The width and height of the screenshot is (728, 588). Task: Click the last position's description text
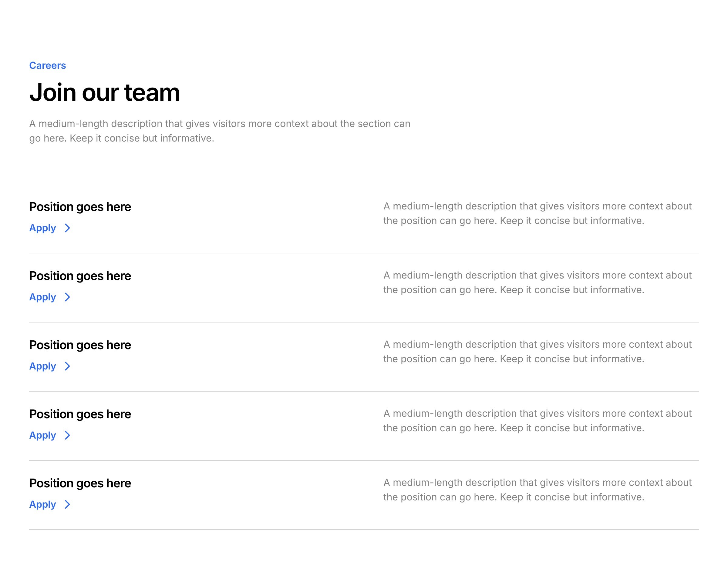pyautogui.click(x=537, y=490)
